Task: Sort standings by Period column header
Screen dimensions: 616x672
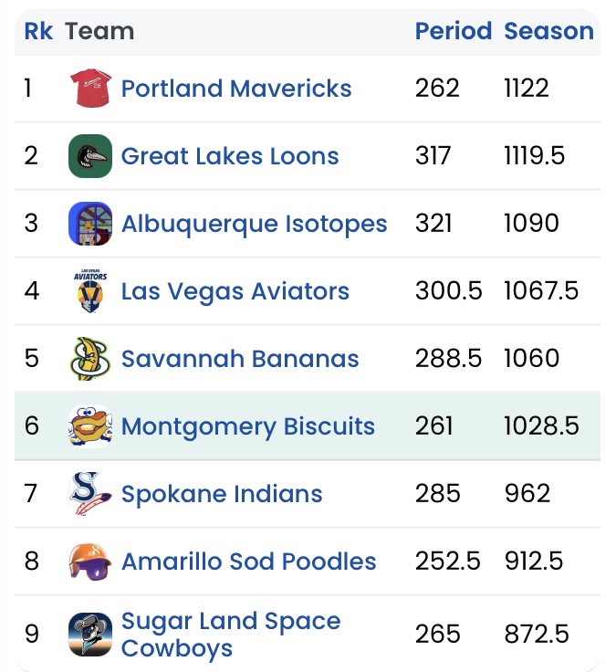Action: click(x=454, y=31)
